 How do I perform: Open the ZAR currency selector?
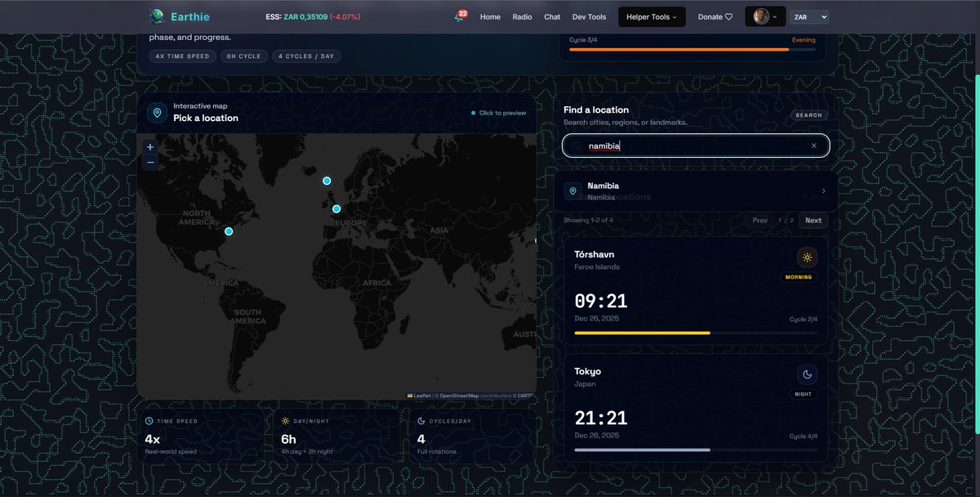(x=809, y=16)
